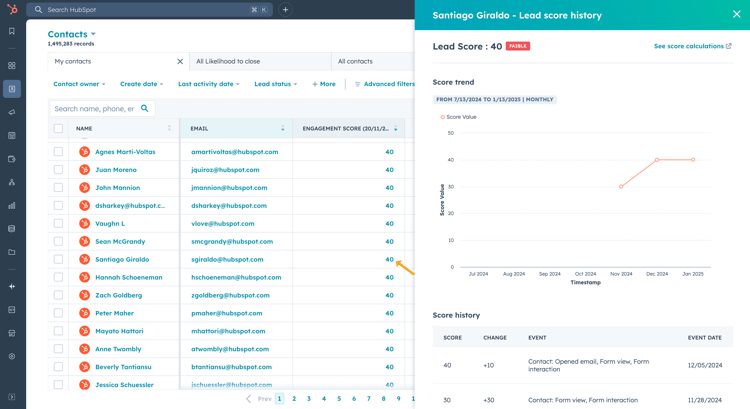Click hschoeneman@hubspot.com email link
750x409 pixels.
click(x=236, y=277)
